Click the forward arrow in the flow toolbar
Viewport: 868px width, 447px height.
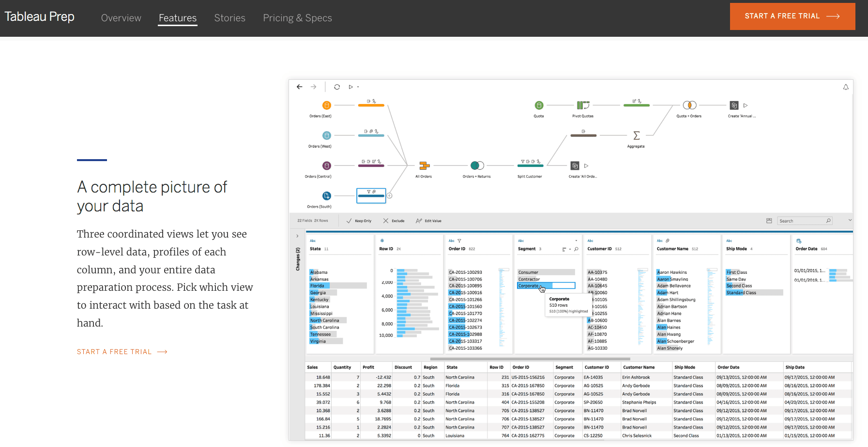coord(313,87)
